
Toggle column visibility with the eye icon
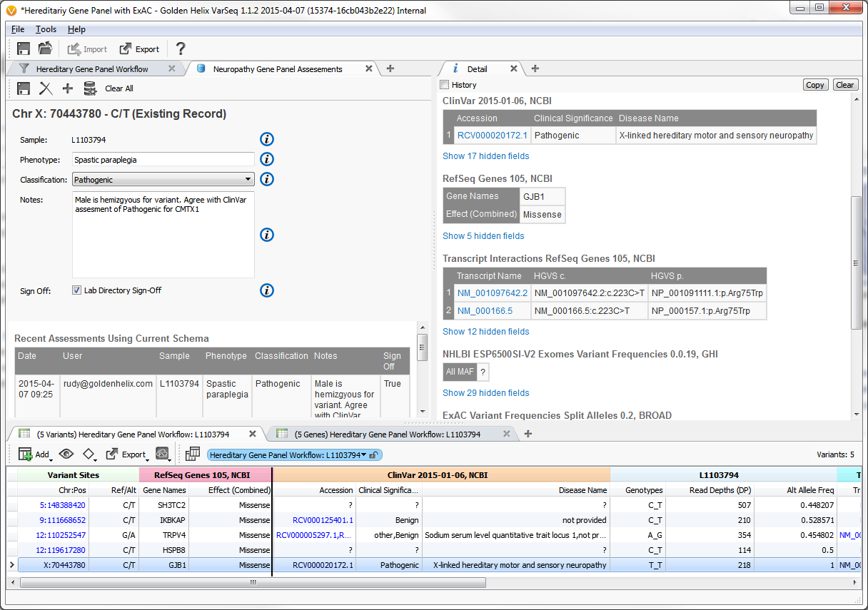click(65, 454)
